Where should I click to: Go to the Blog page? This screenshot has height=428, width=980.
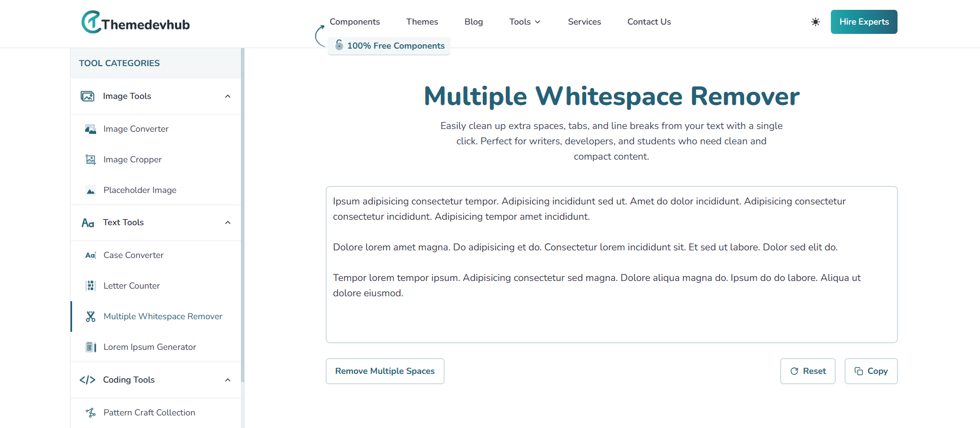click(x=474, y=22)
